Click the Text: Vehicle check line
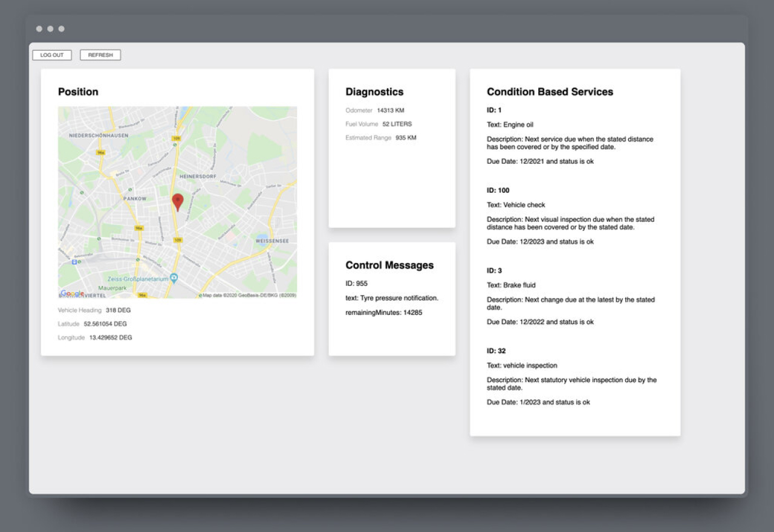Screen dimensions: 774x532 coord(516,205)
